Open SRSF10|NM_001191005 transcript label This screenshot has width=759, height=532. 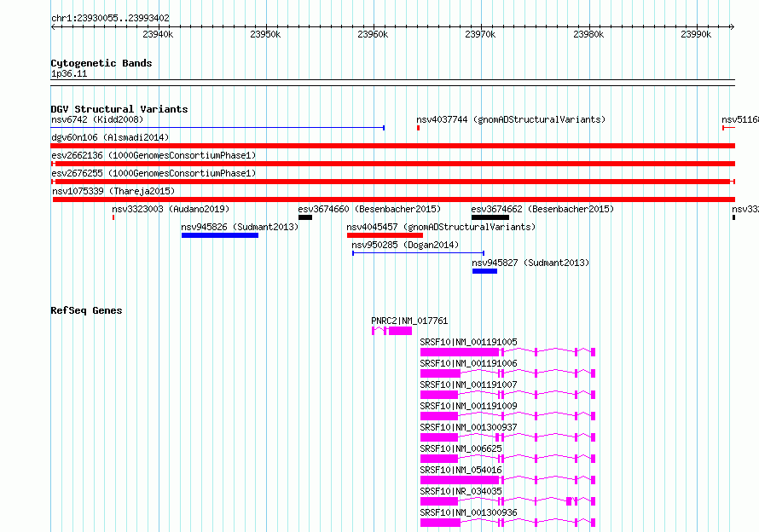(468, 342)
